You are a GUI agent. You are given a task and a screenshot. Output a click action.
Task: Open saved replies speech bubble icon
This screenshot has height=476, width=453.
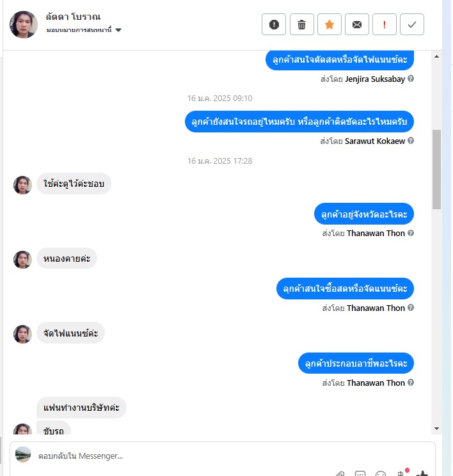[x=360, y=473]
